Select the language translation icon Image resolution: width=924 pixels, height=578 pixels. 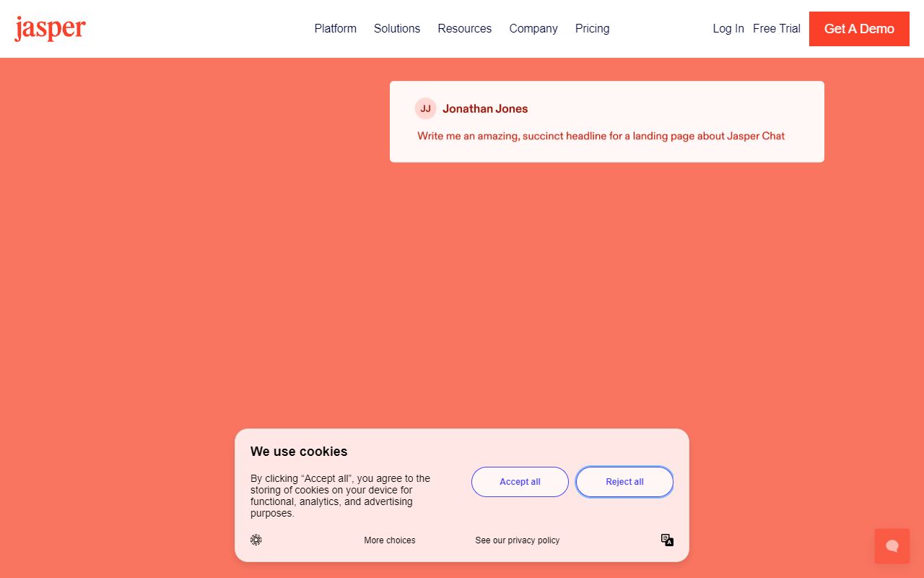(x=666, y=540)
